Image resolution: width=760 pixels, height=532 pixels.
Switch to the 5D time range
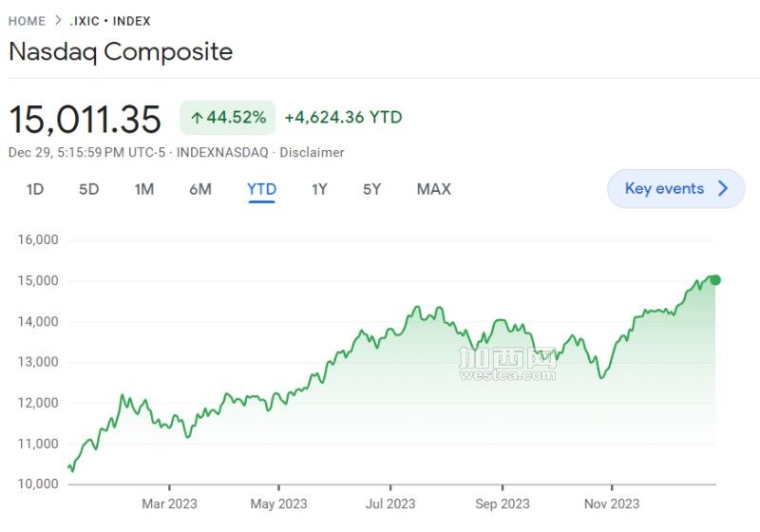point(88,189)
